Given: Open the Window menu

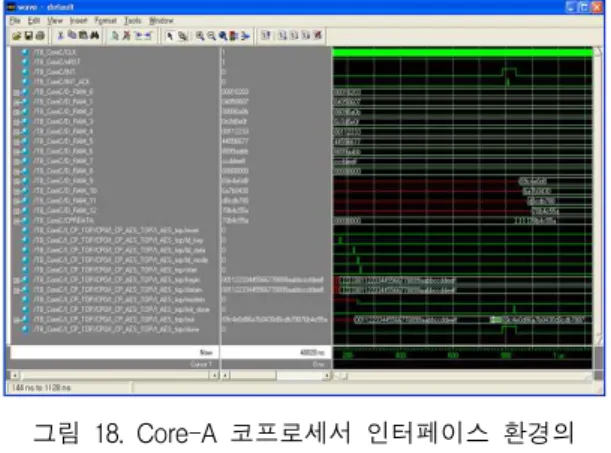Looking at the screenshot, I should coord(161,20).
